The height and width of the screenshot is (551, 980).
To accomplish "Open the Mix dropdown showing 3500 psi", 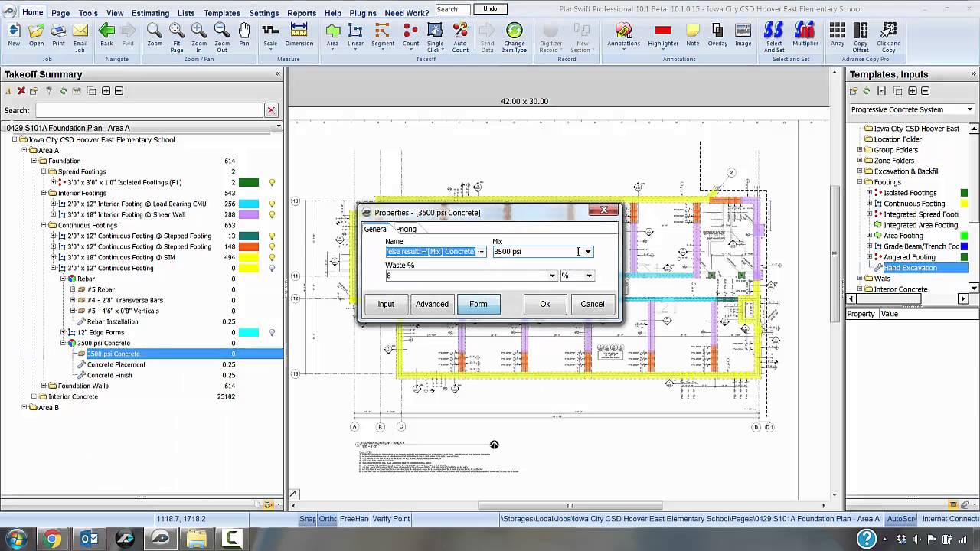I will 588,252.
